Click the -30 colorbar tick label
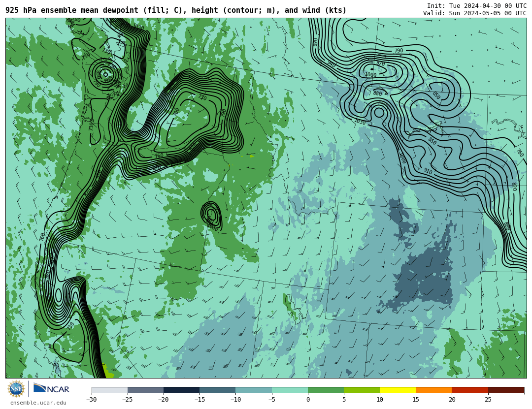Viewport: 532px width, 409px height. [91, 400]
